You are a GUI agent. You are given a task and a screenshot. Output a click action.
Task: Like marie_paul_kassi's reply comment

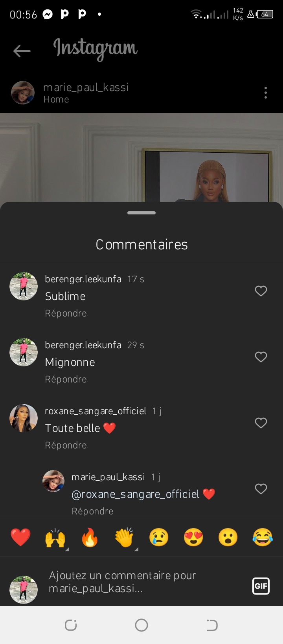pos(261,489)
